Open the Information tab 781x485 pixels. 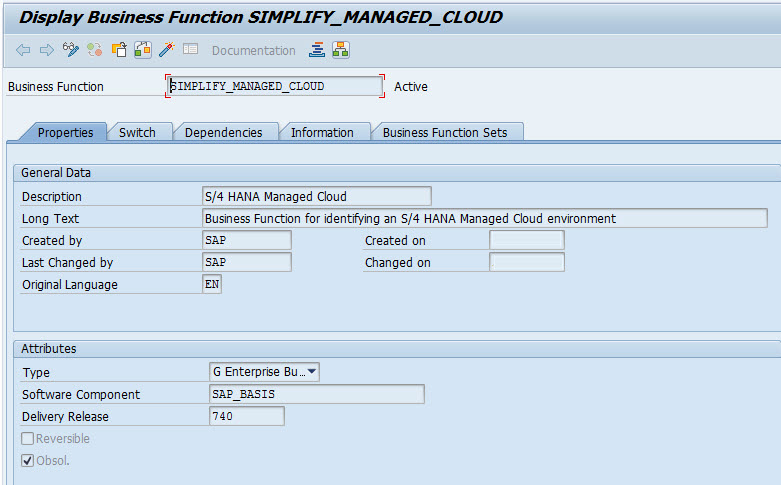(x=322, y=132)
